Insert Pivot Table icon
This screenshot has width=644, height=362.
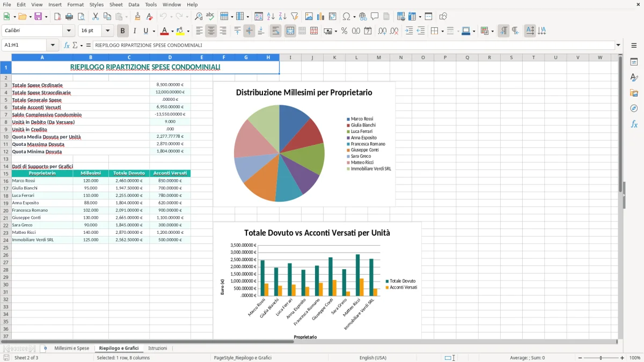[333, 17]
